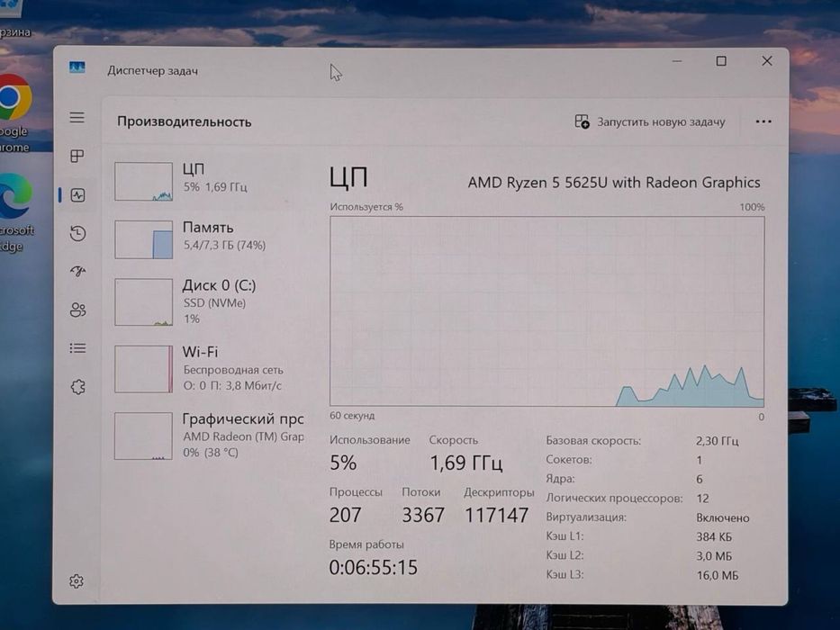
Task: Click the L3 cache value '16,0 МБ'
Action: coord(718,575)
